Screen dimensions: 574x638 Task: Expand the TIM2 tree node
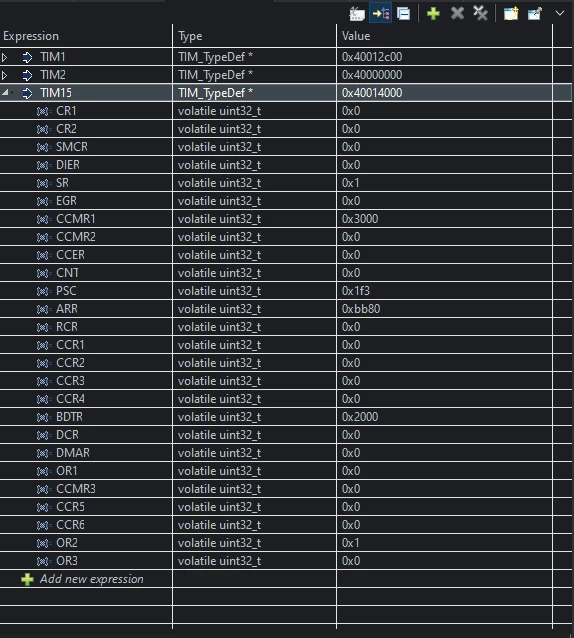pyautogui.click(x=4, y=75)
